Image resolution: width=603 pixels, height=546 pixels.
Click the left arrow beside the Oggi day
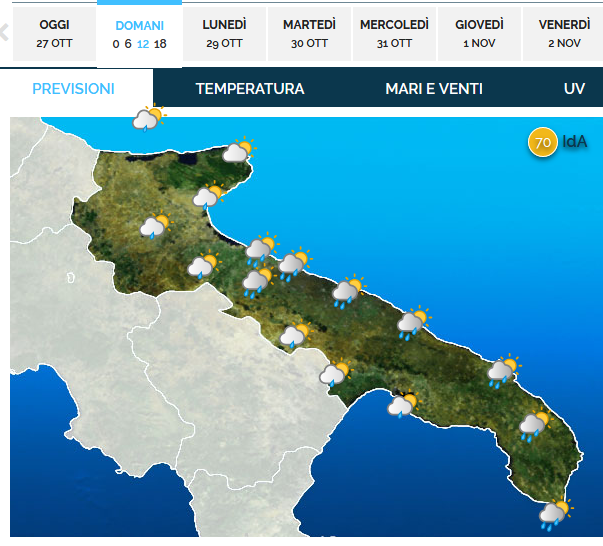pyautogui.click(x=4, y=32)
